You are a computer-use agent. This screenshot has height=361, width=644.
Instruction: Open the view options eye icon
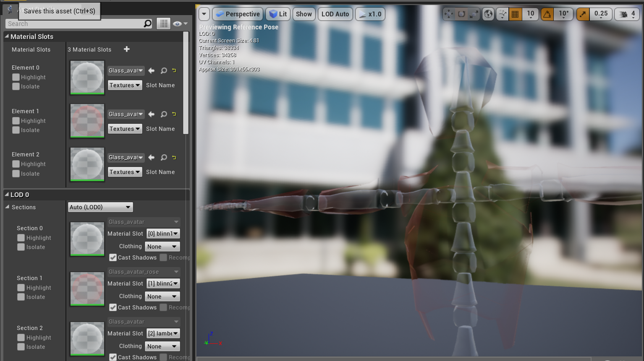(180, 23)
